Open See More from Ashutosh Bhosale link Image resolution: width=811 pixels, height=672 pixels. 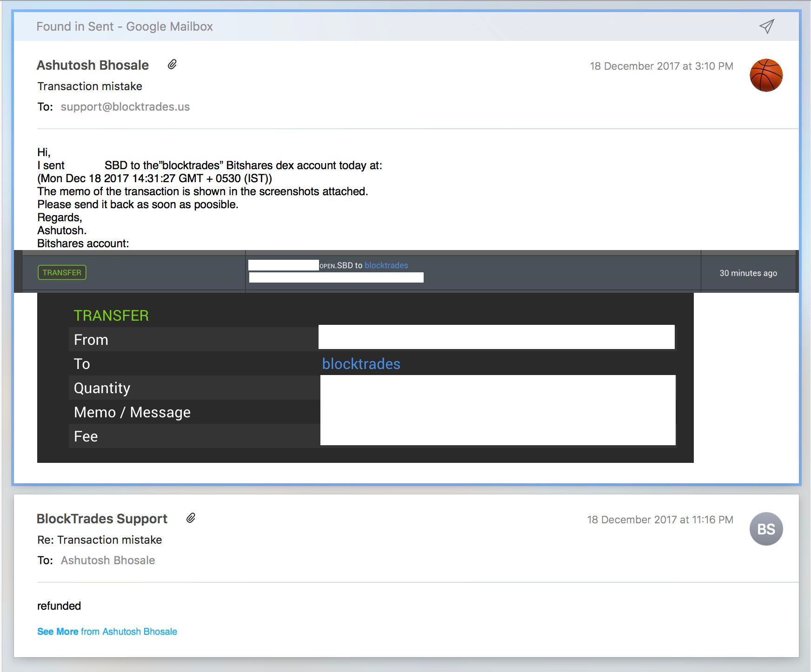pos(107,632)
